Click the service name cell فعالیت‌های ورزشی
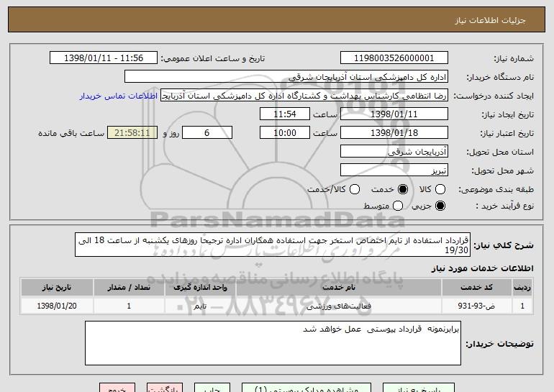This screenshot has height=392, width=554. click(338, 306)
